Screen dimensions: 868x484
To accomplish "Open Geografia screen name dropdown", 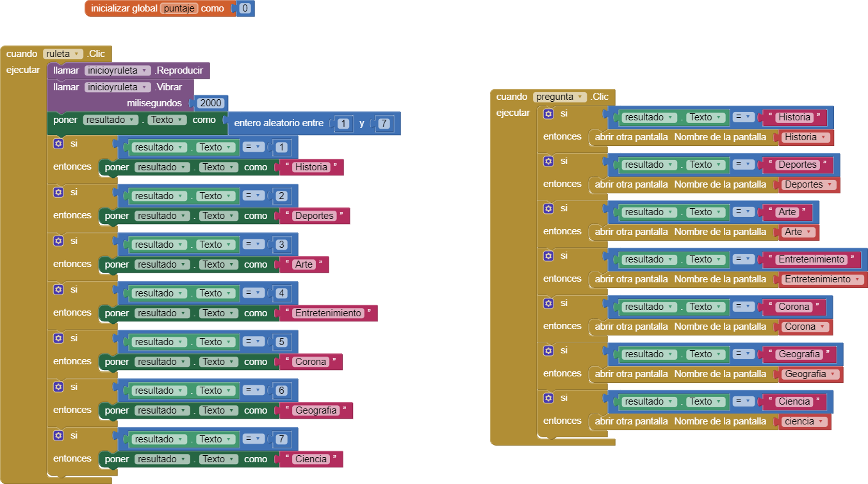I will click(810, 374).
